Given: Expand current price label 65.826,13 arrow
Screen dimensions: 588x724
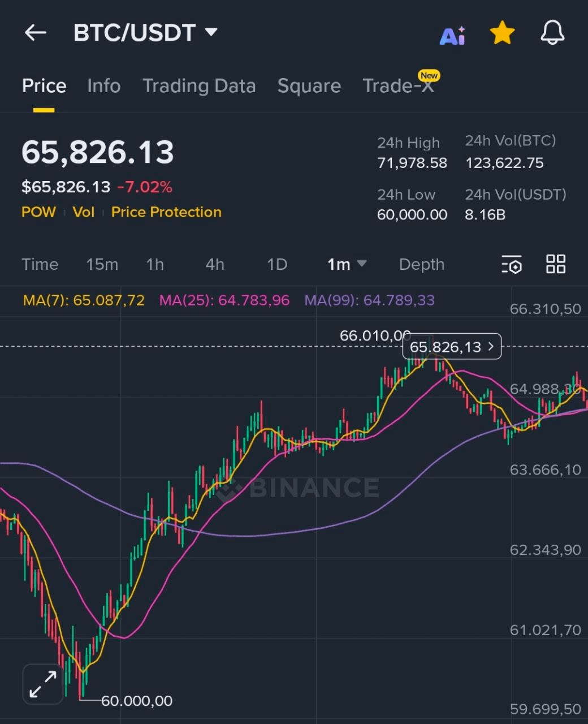Looking at the screenshot, I should [x=490, y=346].
